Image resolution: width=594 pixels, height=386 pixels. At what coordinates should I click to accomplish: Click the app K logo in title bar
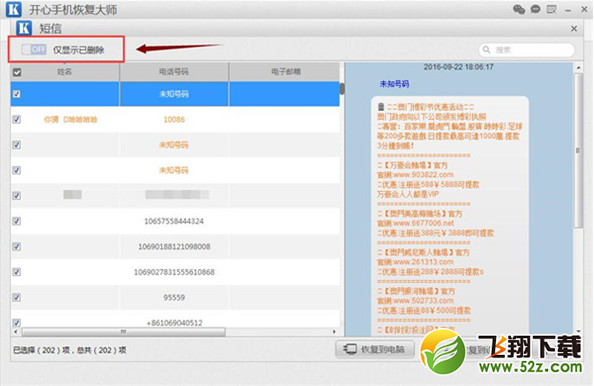(x=14, y=9)
